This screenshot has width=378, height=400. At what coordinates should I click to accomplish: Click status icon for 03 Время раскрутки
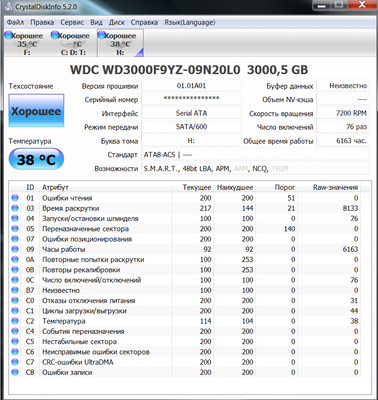point(15,208)
